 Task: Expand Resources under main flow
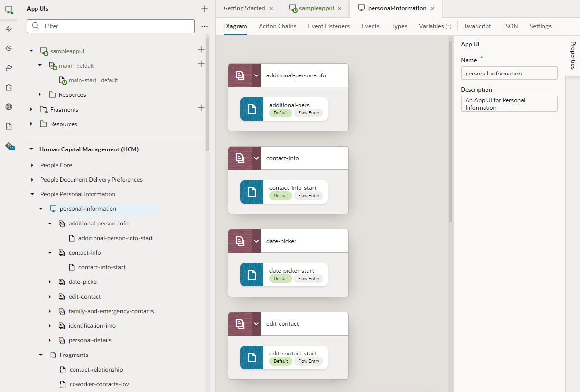[x=40, y=94]
